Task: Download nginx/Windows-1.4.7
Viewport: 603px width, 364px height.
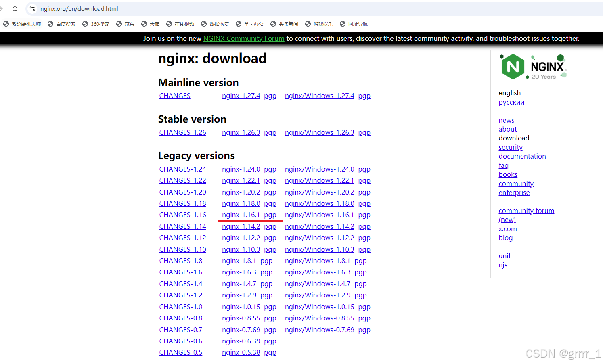Action: [x=318, y=284]
